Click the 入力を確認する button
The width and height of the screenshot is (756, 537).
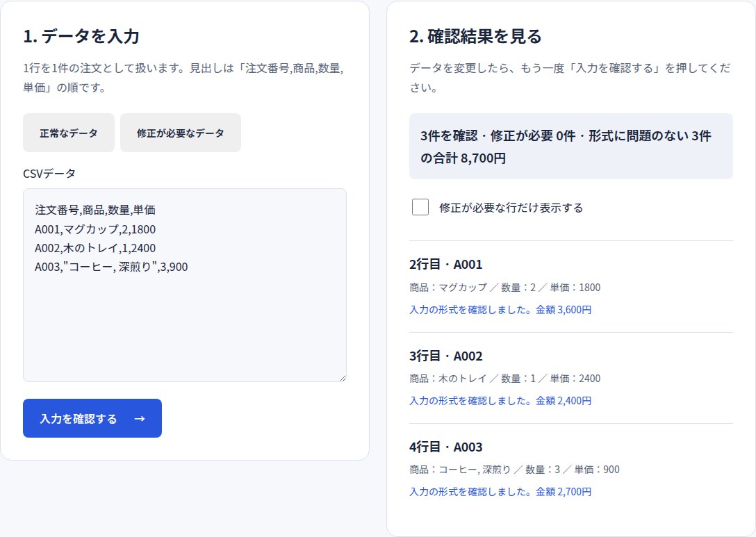(92, 418)
